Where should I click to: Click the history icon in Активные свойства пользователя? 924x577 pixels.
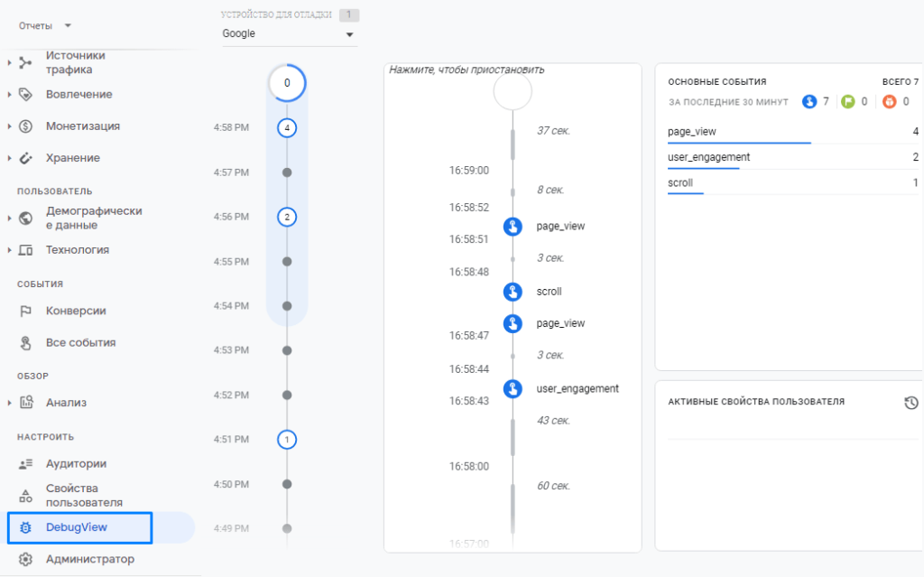tap(910, 403)
